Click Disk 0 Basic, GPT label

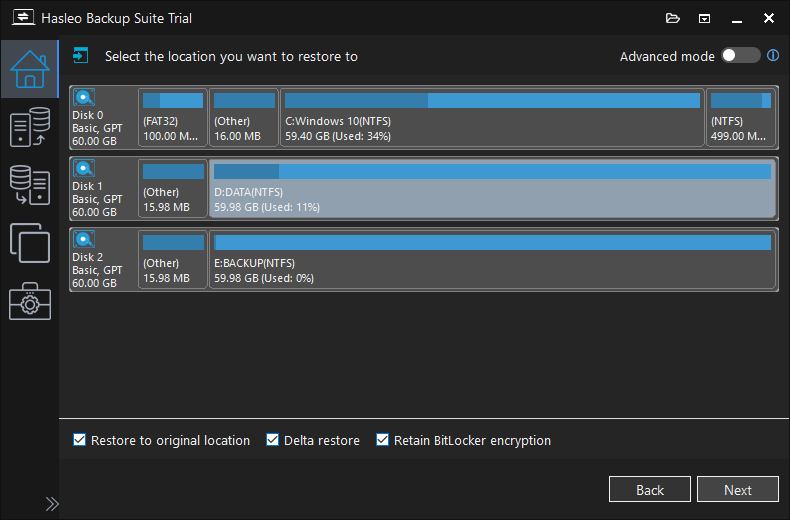point(97,128)
